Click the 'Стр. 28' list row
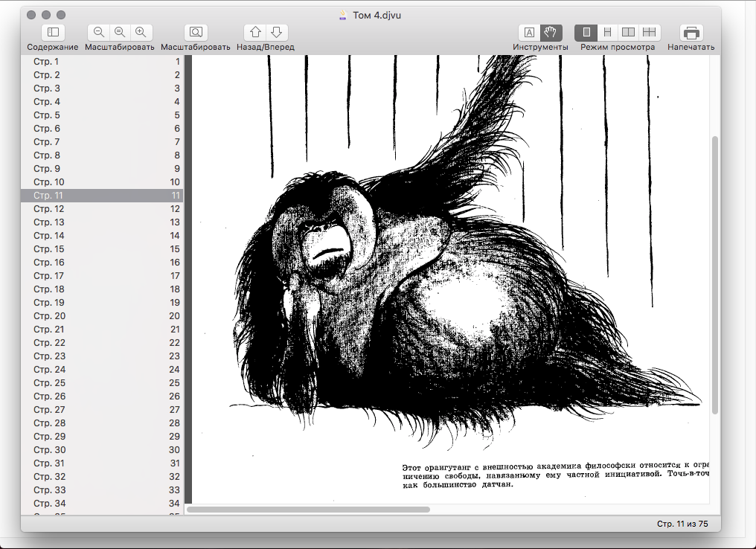This screenshot has height=549, width=756. pyautogui.click(x=102, y=423)
